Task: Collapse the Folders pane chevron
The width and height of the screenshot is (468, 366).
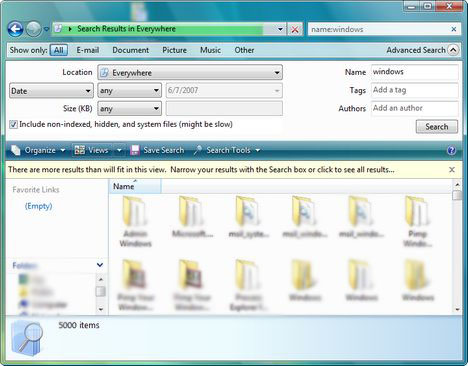Action: tap(100, 265)
